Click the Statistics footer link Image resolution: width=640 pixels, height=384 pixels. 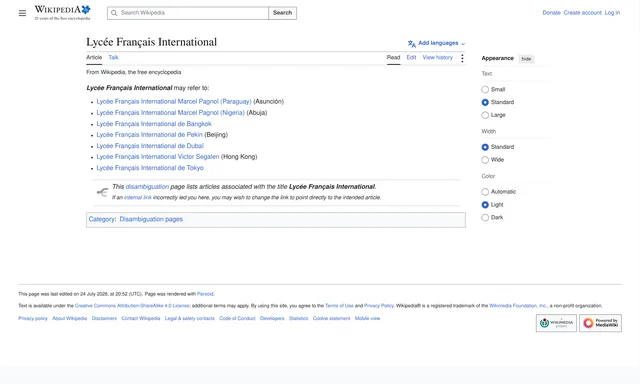click(298, 318)
